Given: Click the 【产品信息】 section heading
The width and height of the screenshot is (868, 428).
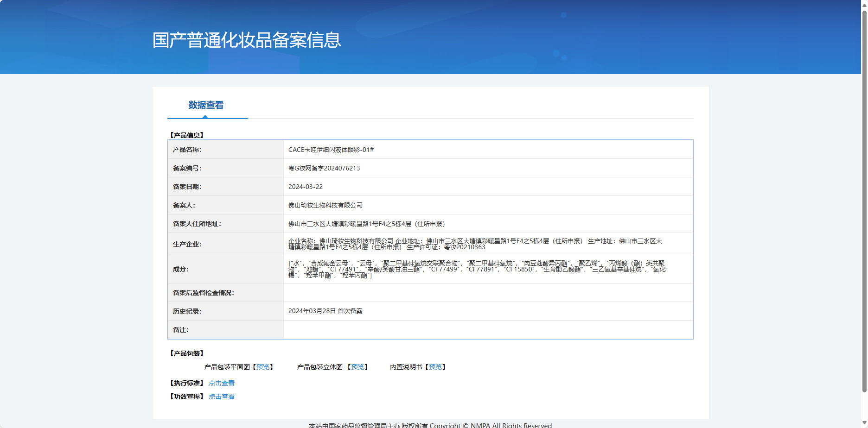Looking at the screenshot, I should pyautogui.click(x=187, y=135).
